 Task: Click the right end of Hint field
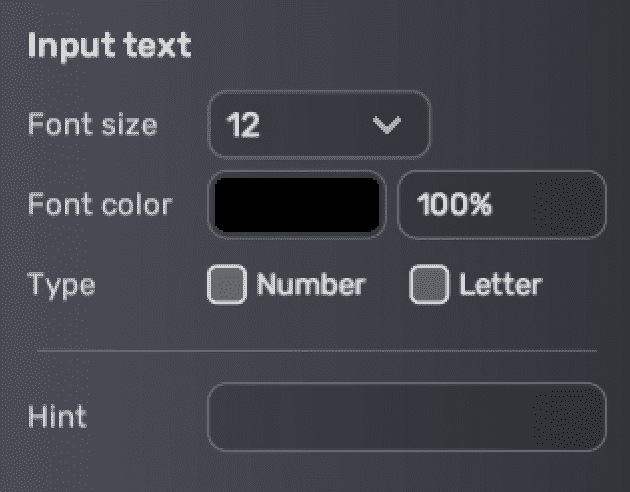[x=588, y=416]
